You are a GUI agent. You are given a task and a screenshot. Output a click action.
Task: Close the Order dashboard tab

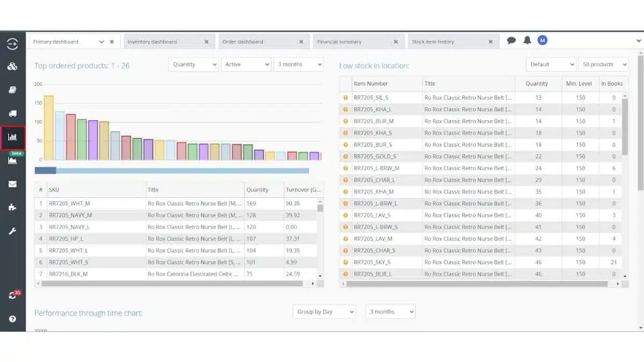click(301, 41)
